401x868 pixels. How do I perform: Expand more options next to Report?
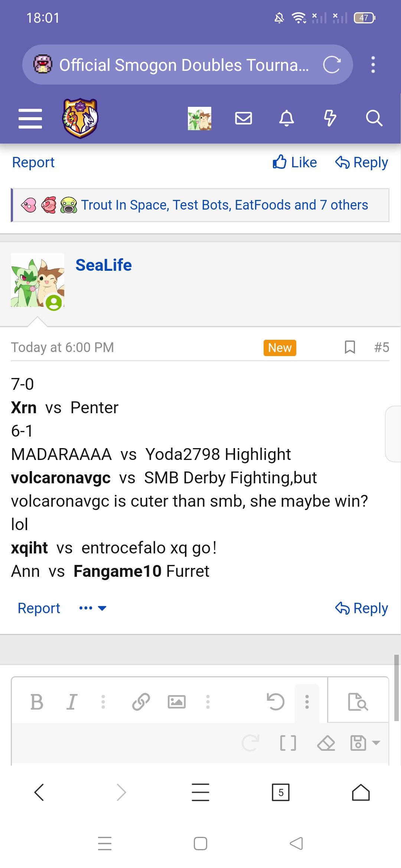(x=92, y=608)
